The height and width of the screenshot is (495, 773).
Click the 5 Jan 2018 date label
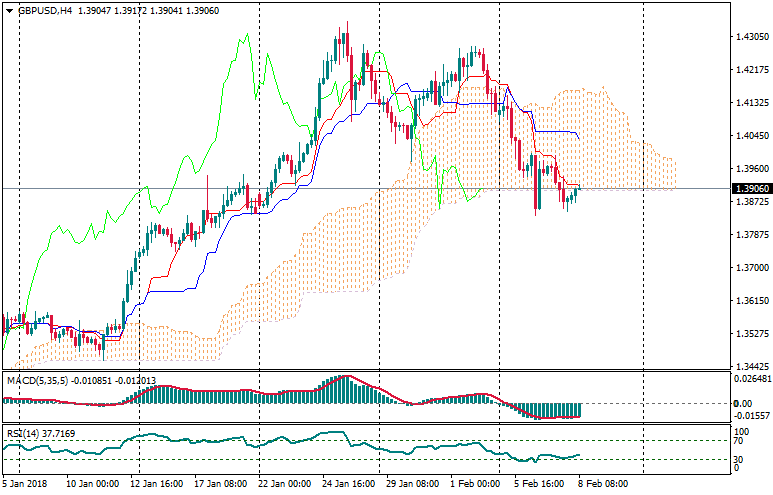point(25,483)
